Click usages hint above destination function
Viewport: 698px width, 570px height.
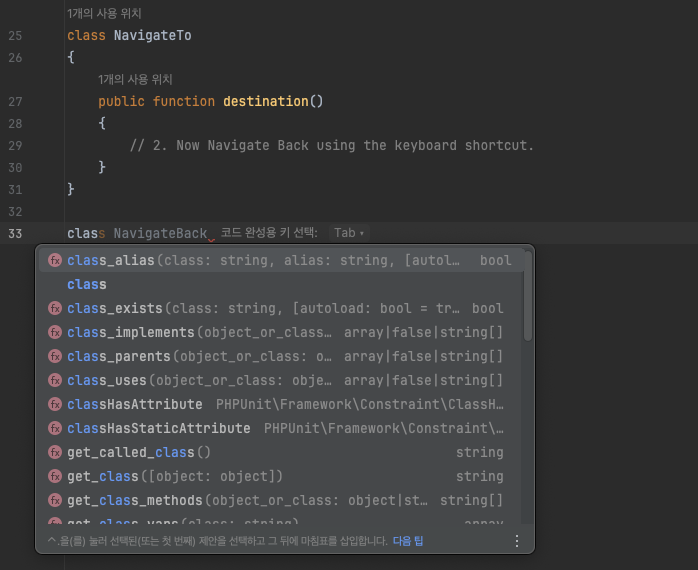(x=135, y=80)
